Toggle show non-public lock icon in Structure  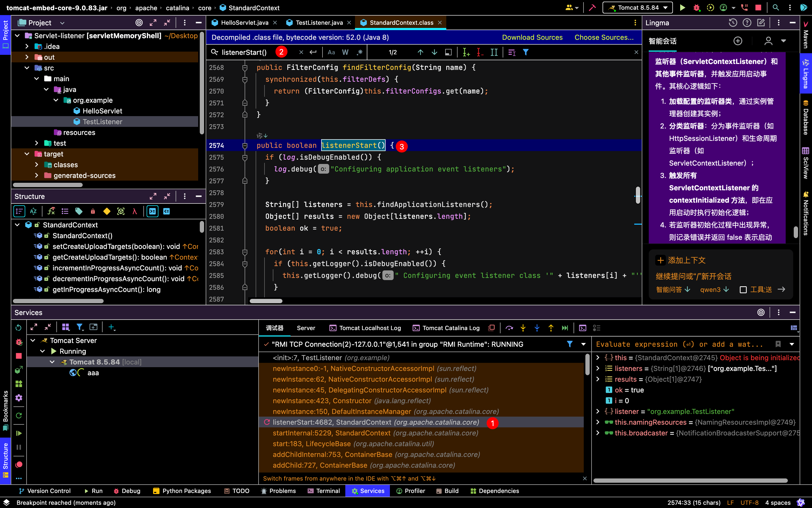point(93,211)
